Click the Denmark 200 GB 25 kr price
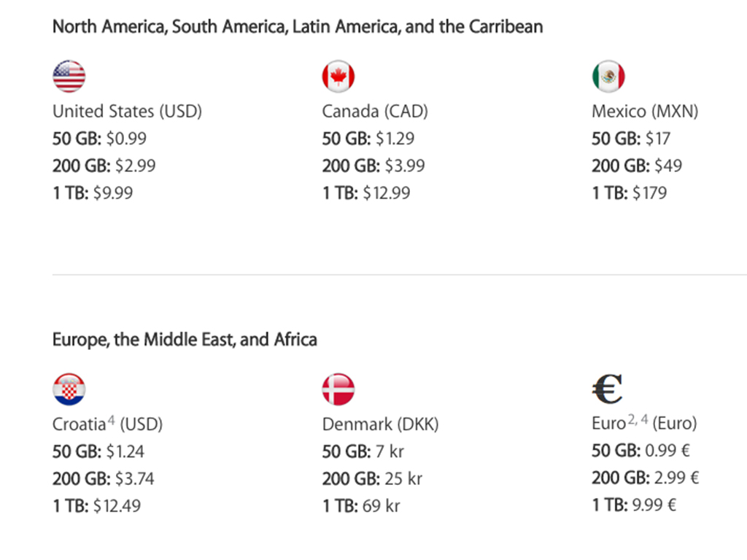 coord(372,479)
